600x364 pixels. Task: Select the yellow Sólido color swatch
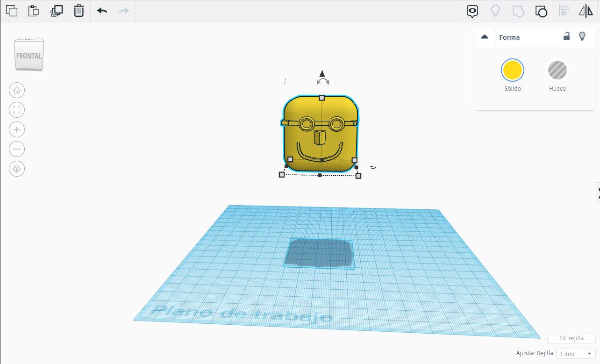tap(513, 71)
